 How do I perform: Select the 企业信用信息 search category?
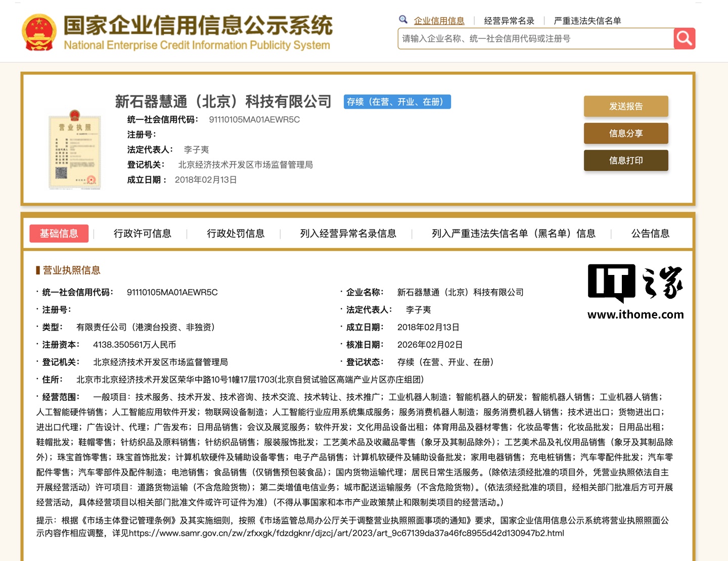(439, 21)
